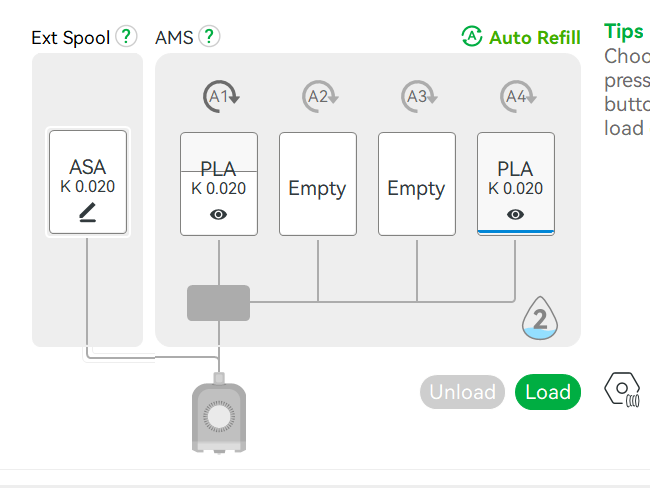The height and width of the screenshot is (488, 650).
Task: Refresh slot A1 filament info
Action: pos(221,97)
